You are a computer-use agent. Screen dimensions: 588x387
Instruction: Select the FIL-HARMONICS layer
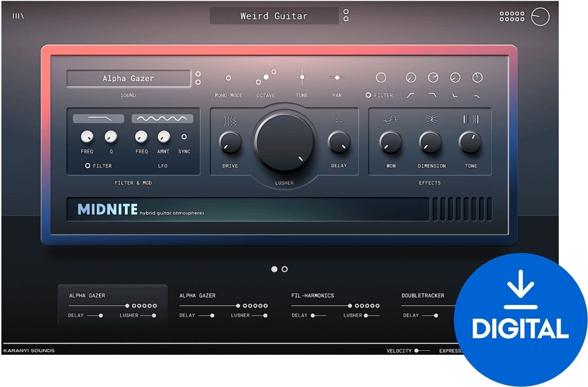[313, 295]
